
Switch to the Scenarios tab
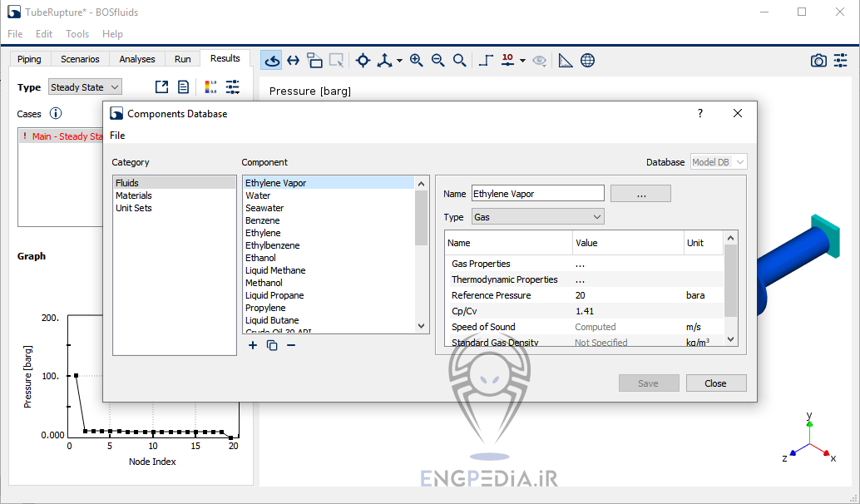80,59
